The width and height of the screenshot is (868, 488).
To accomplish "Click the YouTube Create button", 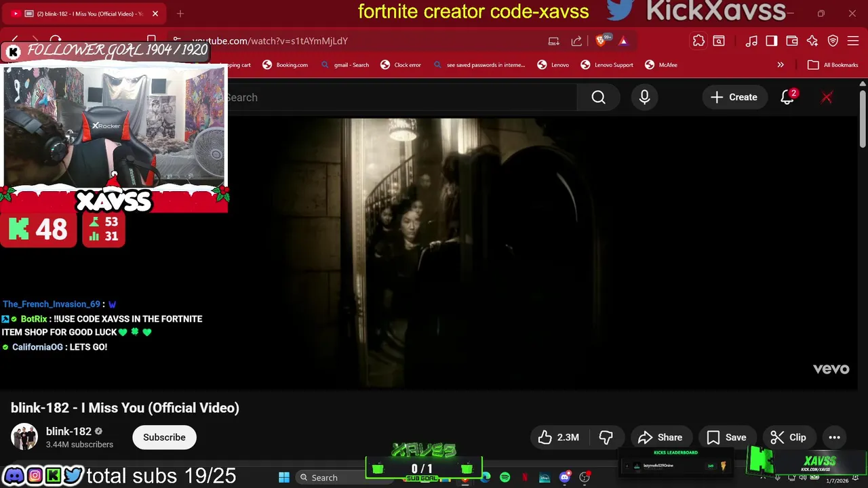I will (x=734, y=98).
